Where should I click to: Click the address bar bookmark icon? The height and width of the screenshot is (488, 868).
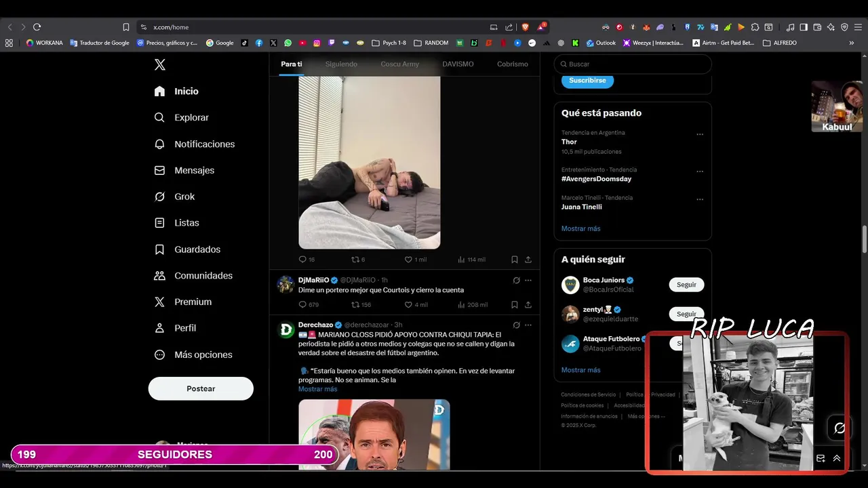pos(126,27)
